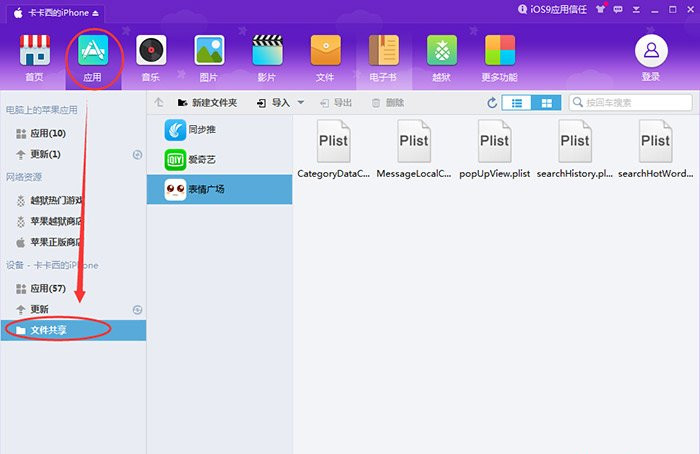The width and height of the screenshot is (700, 454).
Task: Open the feedback chat bubble icon
Action: [x=618, y=9]
